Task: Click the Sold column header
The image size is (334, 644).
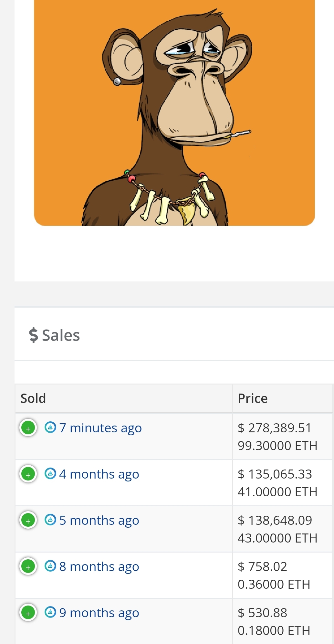Action: coord(33,398)
